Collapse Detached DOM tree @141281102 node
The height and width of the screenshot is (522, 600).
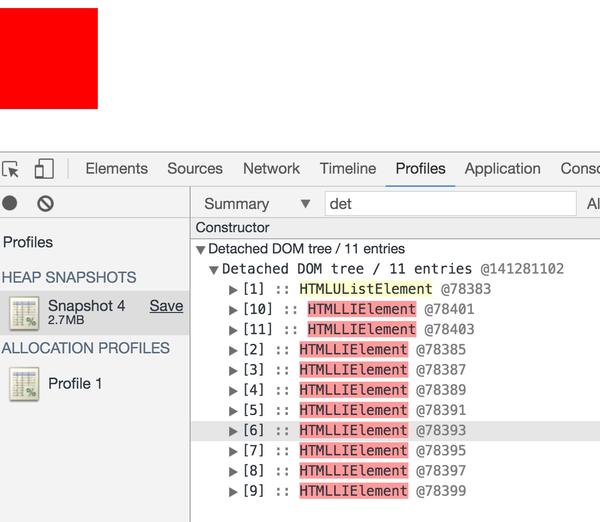pos(214,270)
